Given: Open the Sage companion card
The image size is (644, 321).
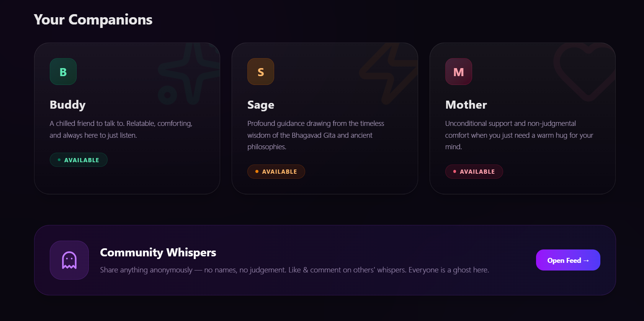Looking at the screenshot, I should [x=325, y=118].
